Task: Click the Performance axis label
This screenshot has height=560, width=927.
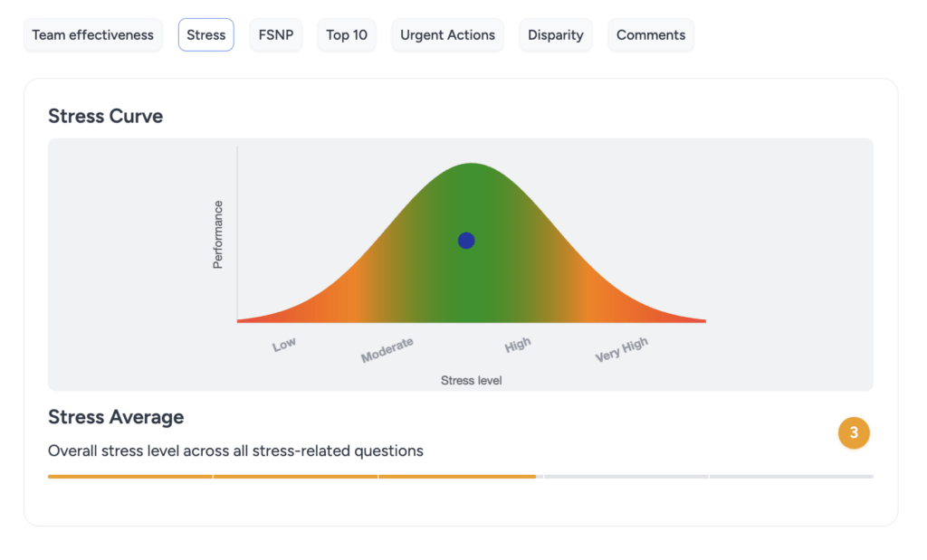Action: (x=218, y=229)
